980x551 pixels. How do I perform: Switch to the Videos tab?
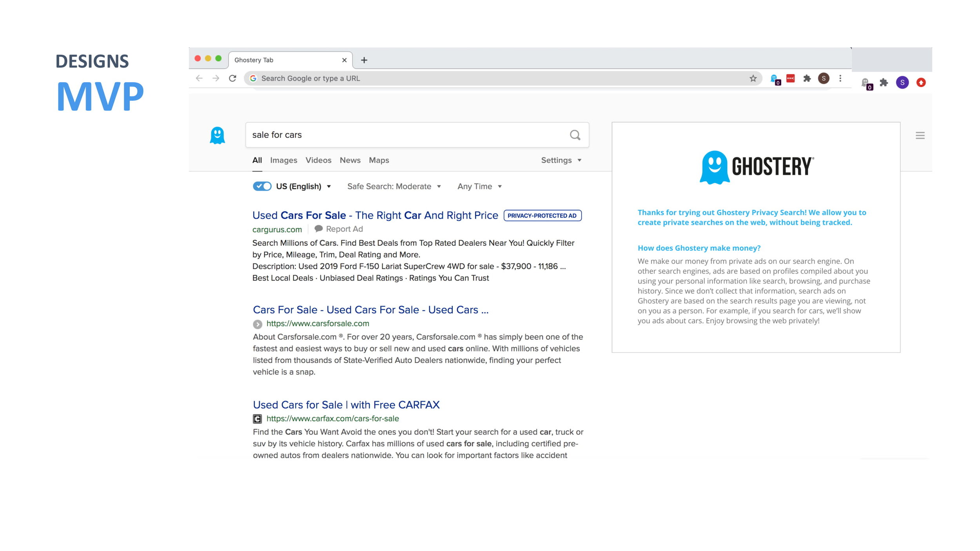coord(318,160)
